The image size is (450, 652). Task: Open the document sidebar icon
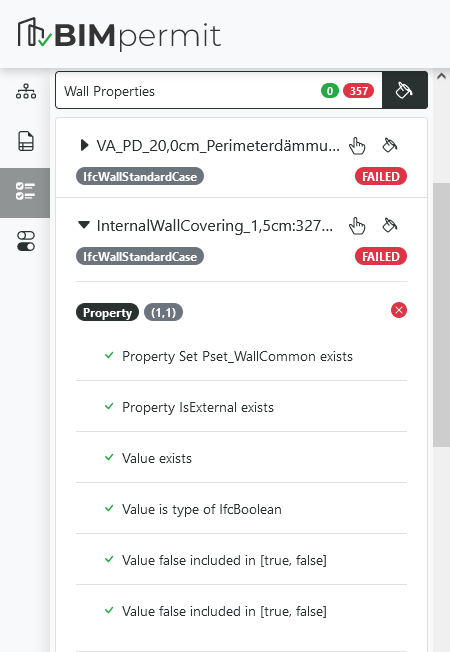click(26, 141)
